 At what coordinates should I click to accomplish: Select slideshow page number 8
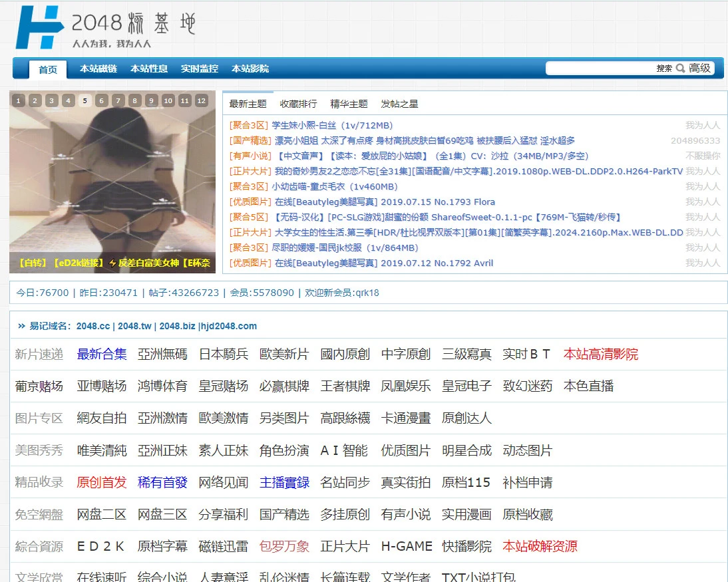coord(134,99)
